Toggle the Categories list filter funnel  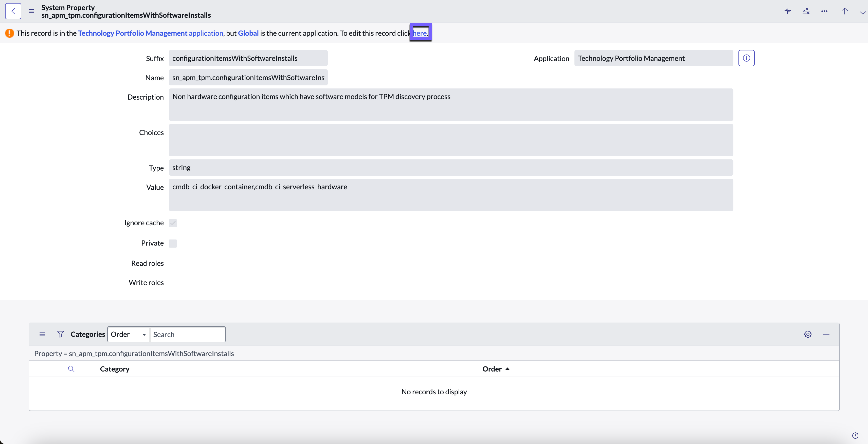click(61, 334)
